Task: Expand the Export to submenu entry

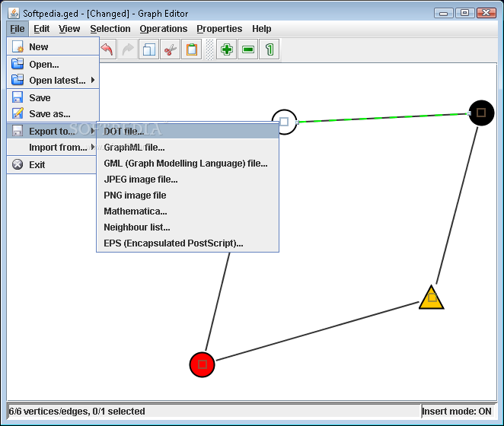Action: click(x=52, y=131)
